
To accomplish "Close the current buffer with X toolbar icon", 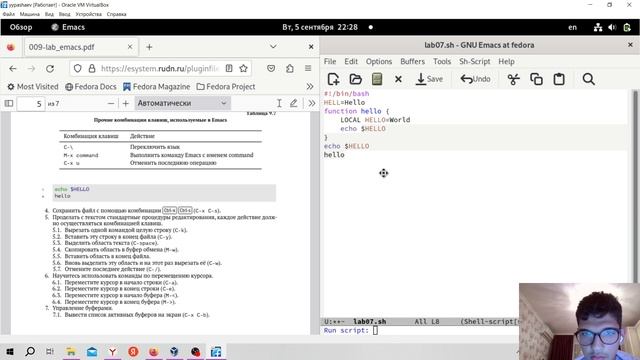I will coord(398,79).
